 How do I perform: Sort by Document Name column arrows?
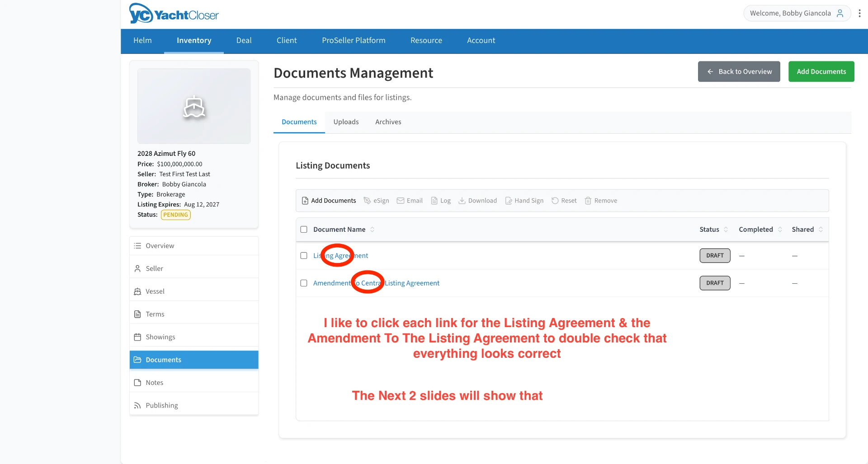[373, 230]
